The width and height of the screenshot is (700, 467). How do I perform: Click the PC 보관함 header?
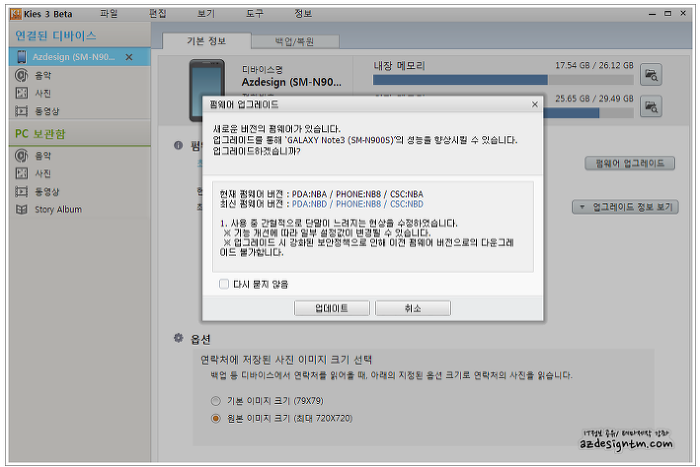tap(40, 134)
